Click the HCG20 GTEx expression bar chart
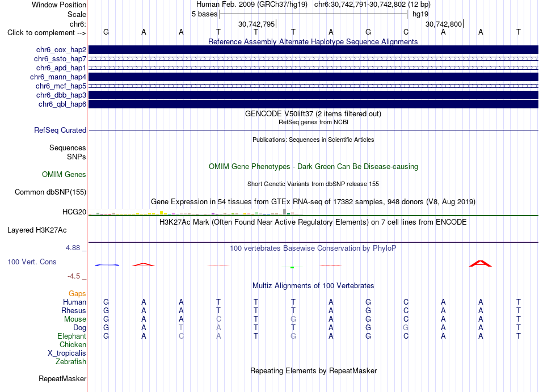Viewport: 539px width, 392px height. [195, 212]
